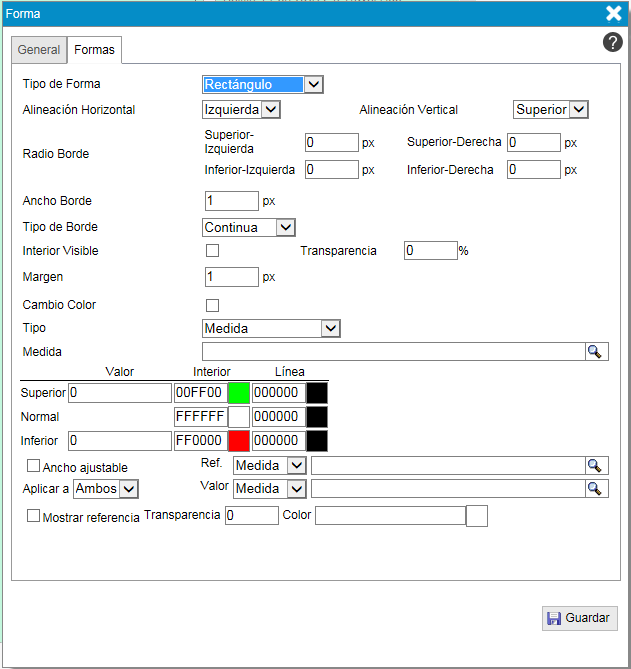Expand the Tipo de Borde dropdown
Viewport: 631px width, 669px height.
point(249,227)
